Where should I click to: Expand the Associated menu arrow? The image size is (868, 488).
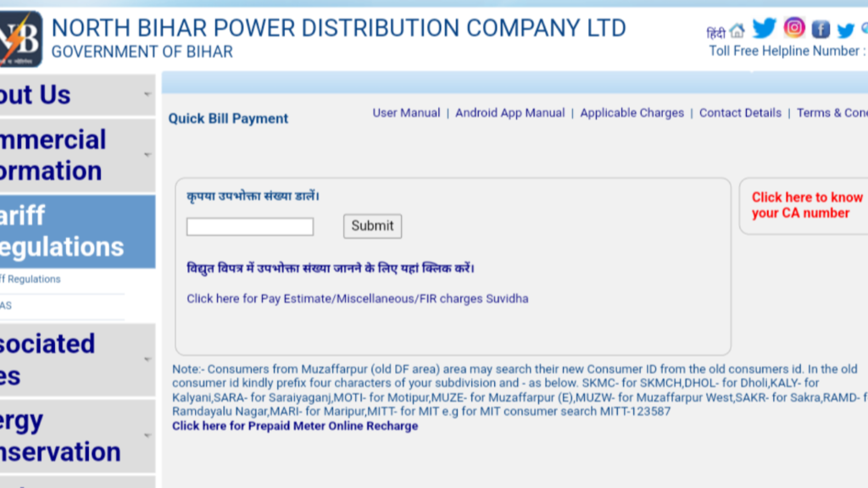pyautogui.click(x=147, y=359)
